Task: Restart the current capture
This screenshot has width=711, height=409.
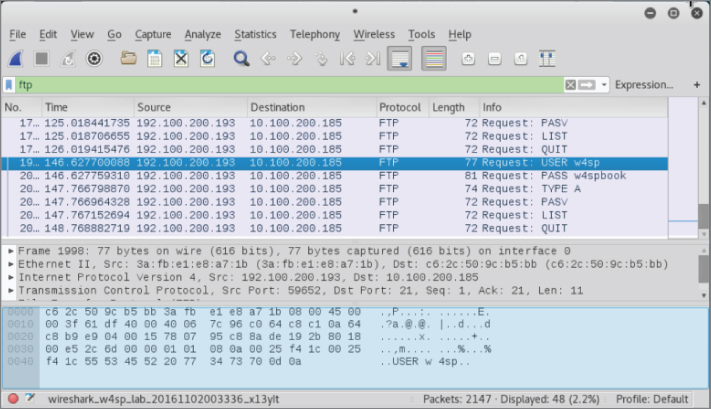Action: point(68,58)
